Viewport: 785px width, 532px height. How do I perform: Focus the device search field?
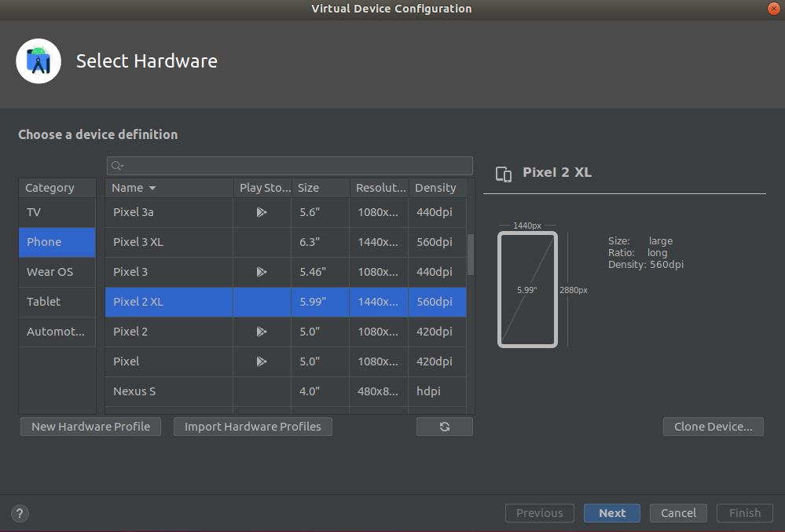[290, 166]
